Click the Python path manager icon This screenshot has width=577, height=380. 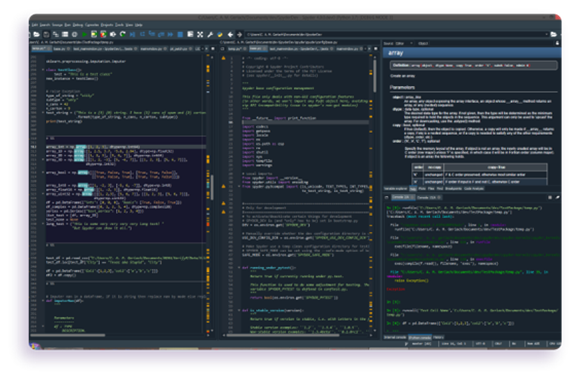[x=220, y=34]
